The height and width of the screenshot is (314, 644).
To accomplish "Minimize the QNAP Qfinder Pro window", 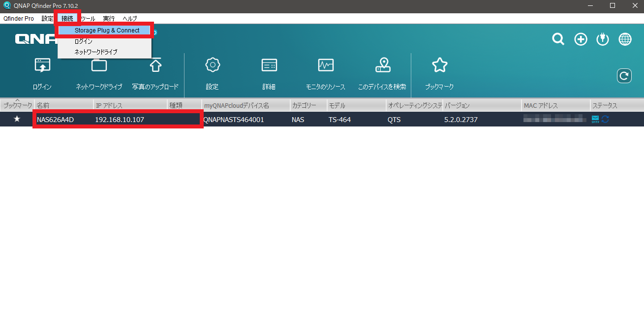I will click(590, 5).
